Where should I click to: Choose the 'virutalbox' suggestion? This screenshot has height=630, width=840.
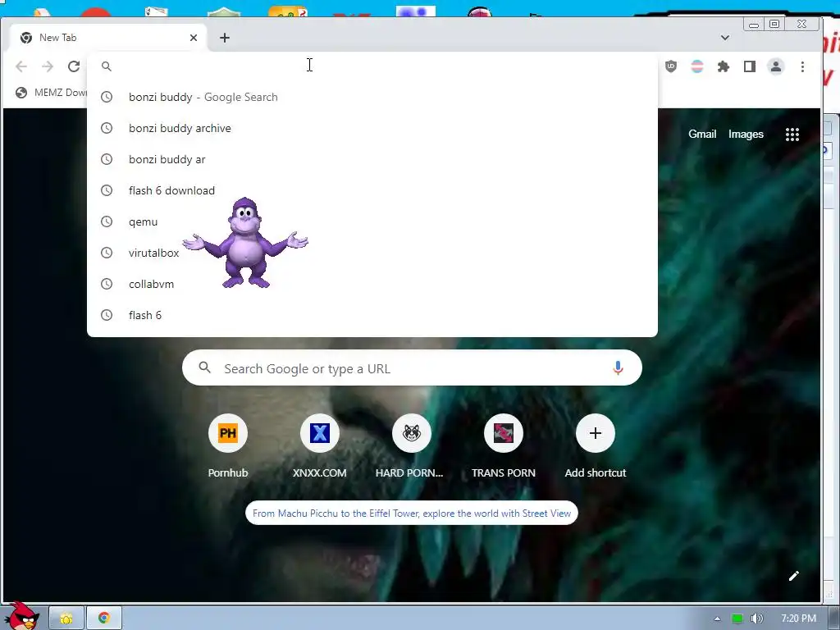point(372,253)
